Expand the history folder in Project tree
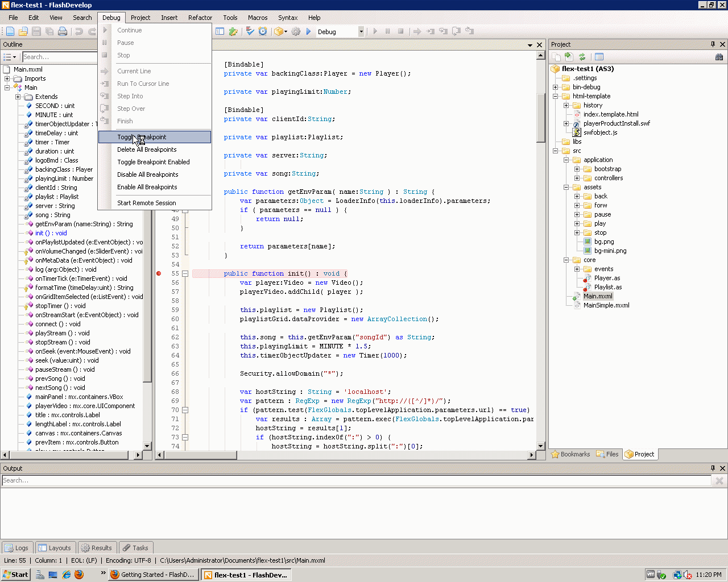 coord(566,105)
